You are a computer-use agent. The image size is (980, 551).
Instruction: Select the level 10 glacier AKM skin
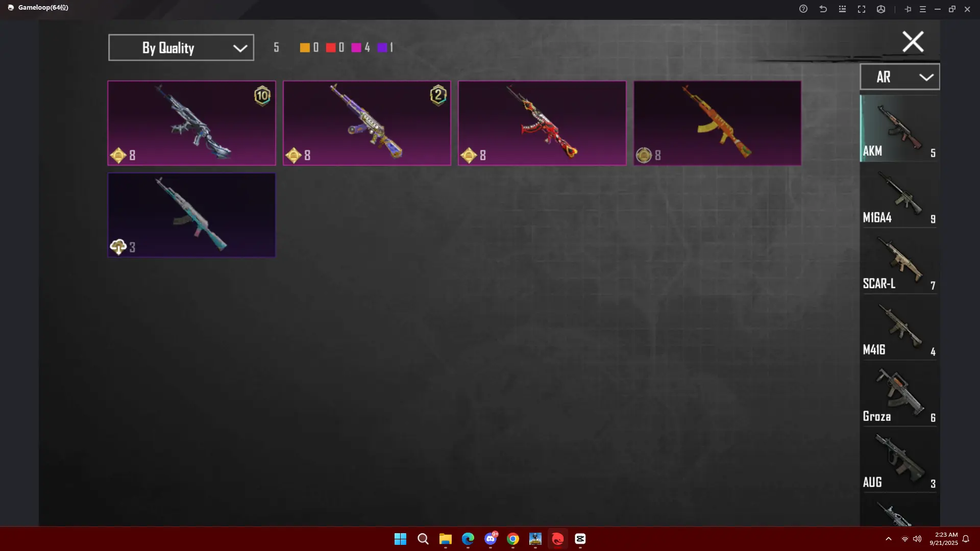pyautogui.click(x=191, y=123)
